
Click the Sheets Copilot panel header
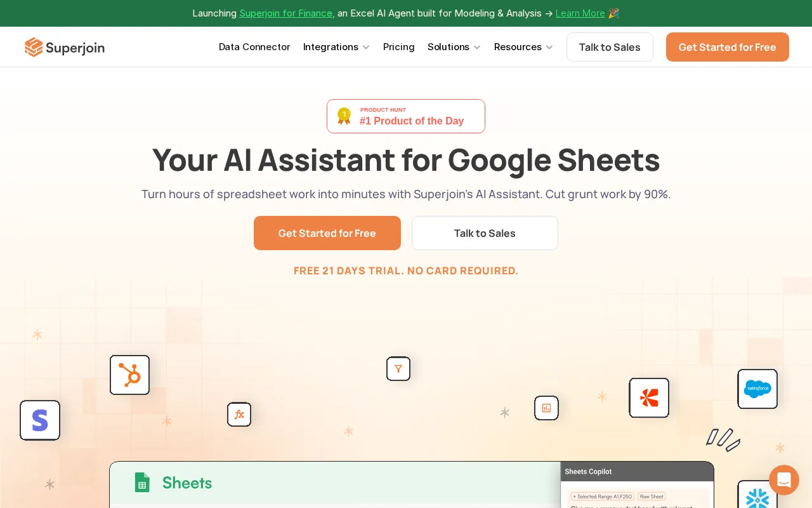coord(637,472)
